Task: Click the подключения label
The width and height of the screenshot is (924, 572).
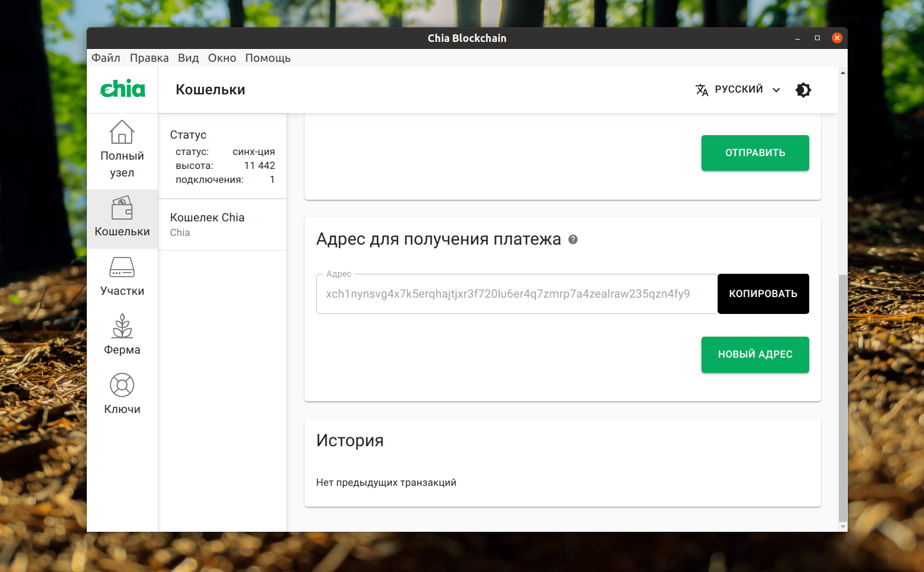Action: pos(210,179)
